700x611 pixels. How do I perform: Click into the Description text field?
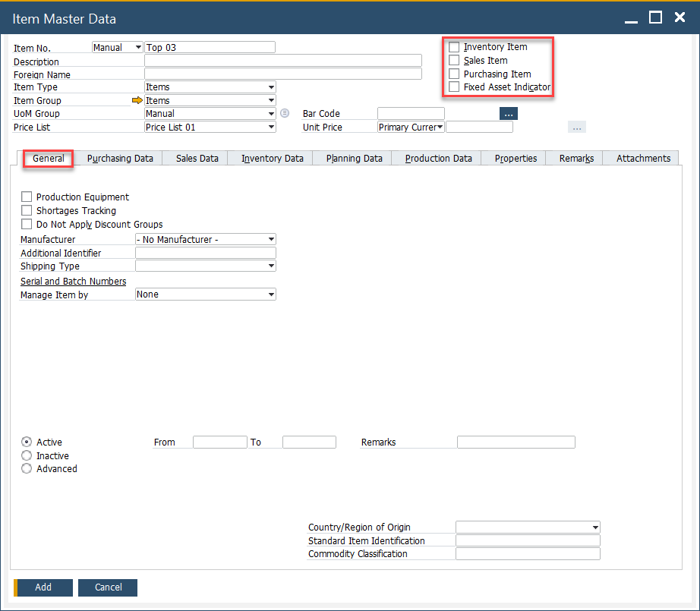click(282, 61)
